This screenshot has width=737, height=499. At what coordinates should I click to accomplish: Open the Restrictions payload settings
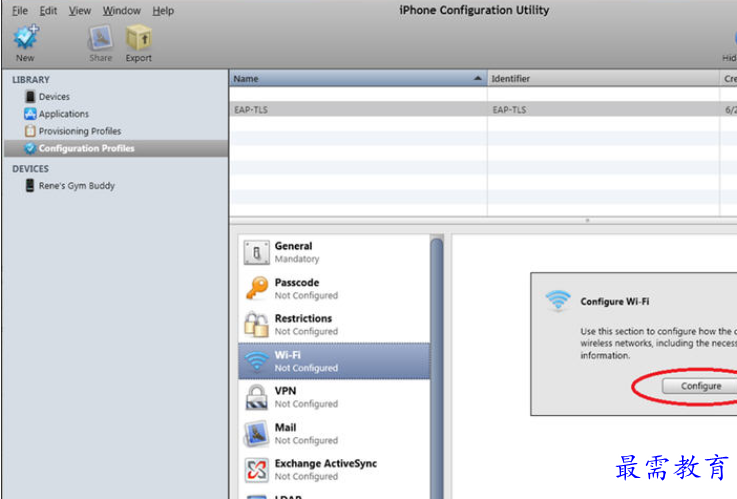click(x=334, y=325)
